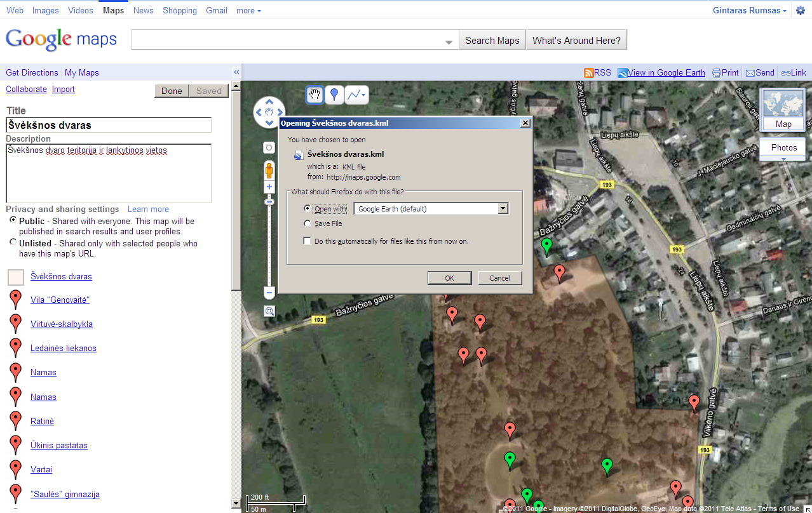Collapse the left side panel

(236, 72)
